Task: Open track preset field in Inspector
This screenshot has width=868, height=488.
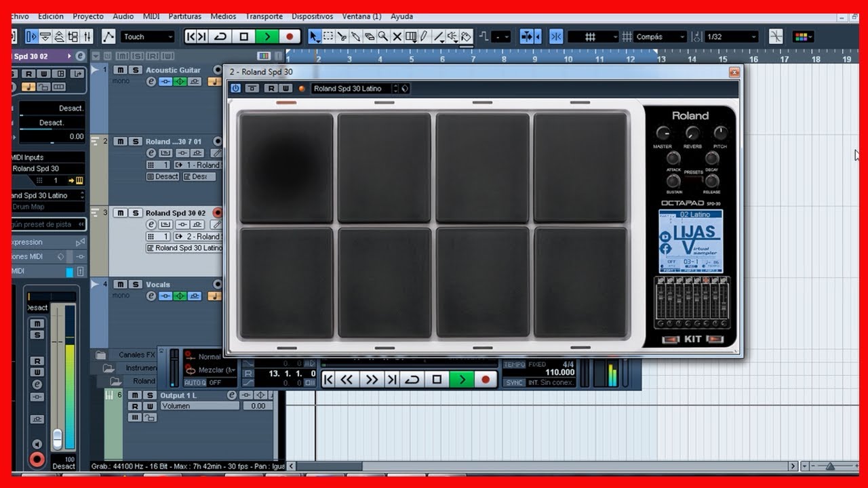Action: [x=49, y=224]
